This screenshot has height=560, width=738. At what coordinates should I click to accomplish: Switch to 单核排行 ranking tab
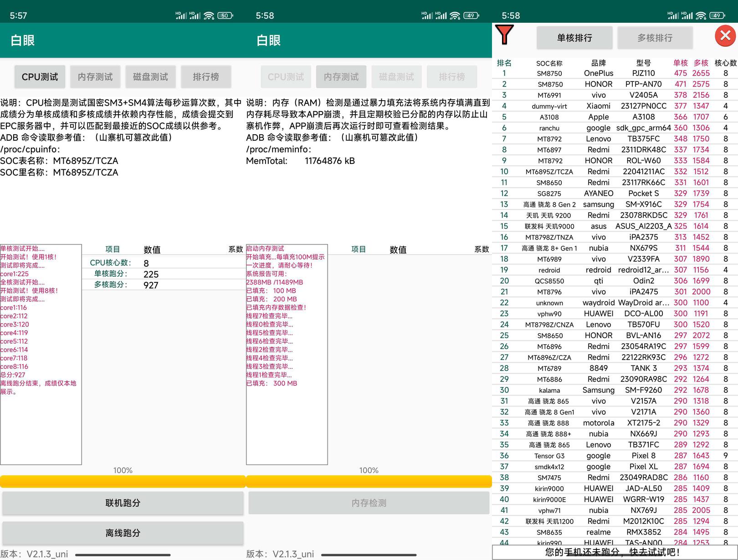(x=574, y=38)
